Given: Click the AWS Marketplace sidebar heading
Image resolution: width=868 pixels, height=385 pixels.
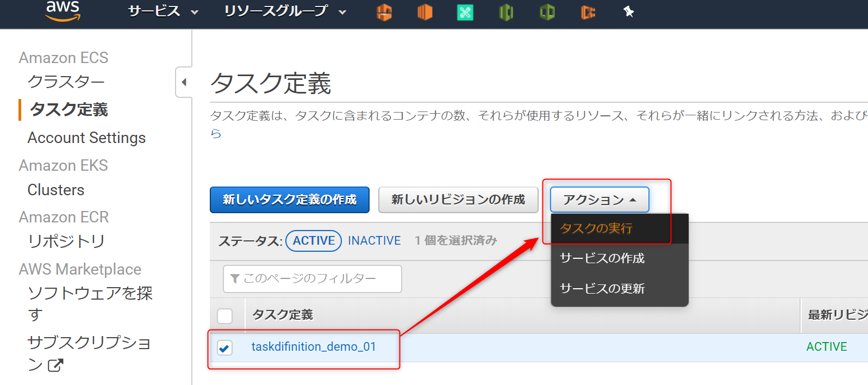Looking at the screenshot, I should (80, 269).
